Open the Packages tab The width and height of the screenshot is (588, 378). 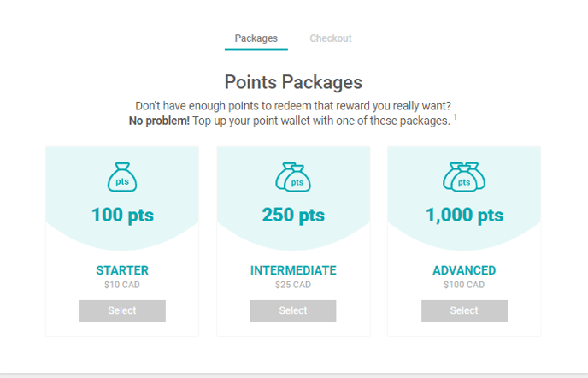(x=256, y=38)
